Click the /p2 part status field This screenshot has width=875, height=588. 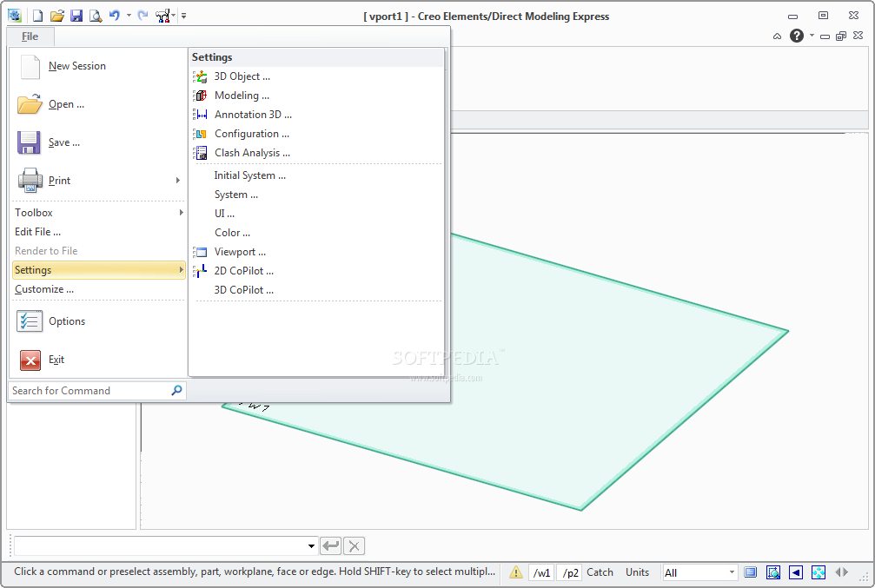coord(570,572)
